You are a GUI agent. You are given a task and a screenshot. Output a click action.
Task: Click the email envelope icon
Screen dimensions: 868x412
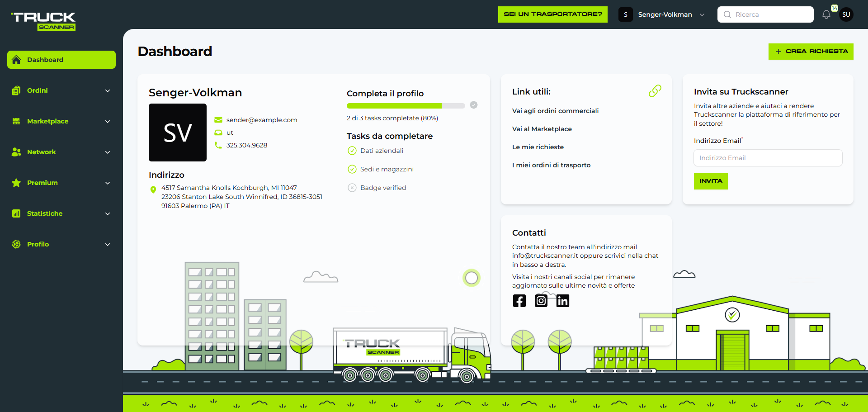(218, 120)
